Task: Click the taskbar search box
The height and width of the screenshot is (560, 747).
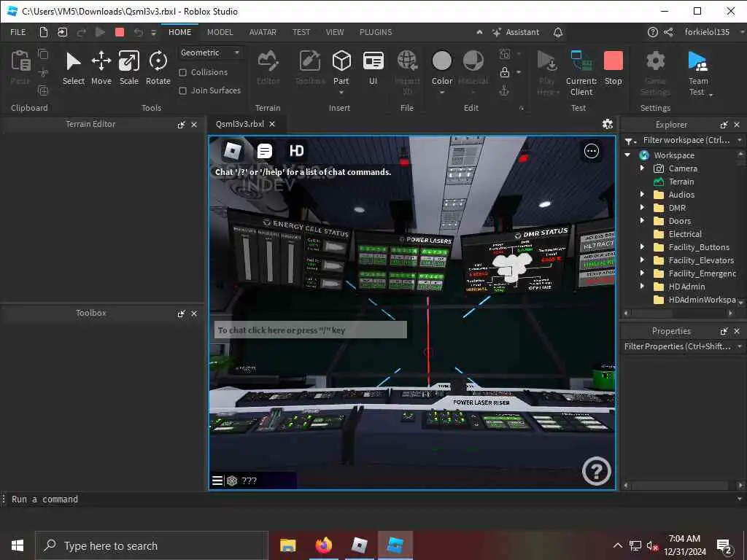Action: (x=152, y=545)
